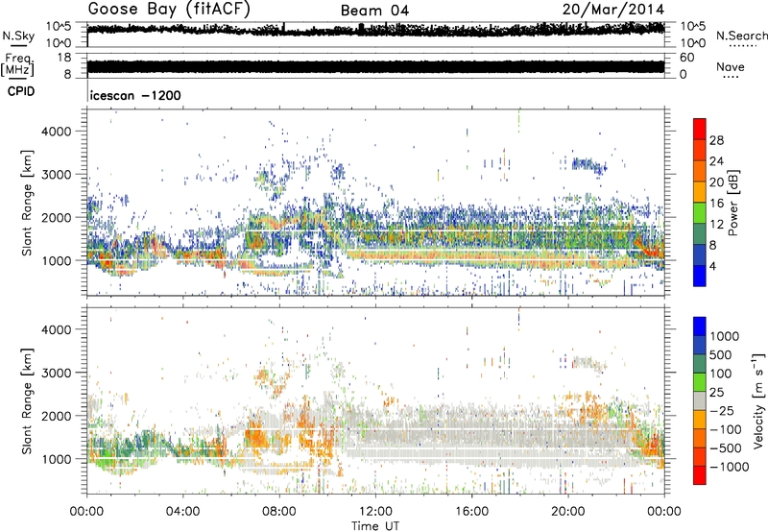Screen dimensions: 768x532
Task: Click the "2000" range tick on the Power panel
Action: click(57, 217)
